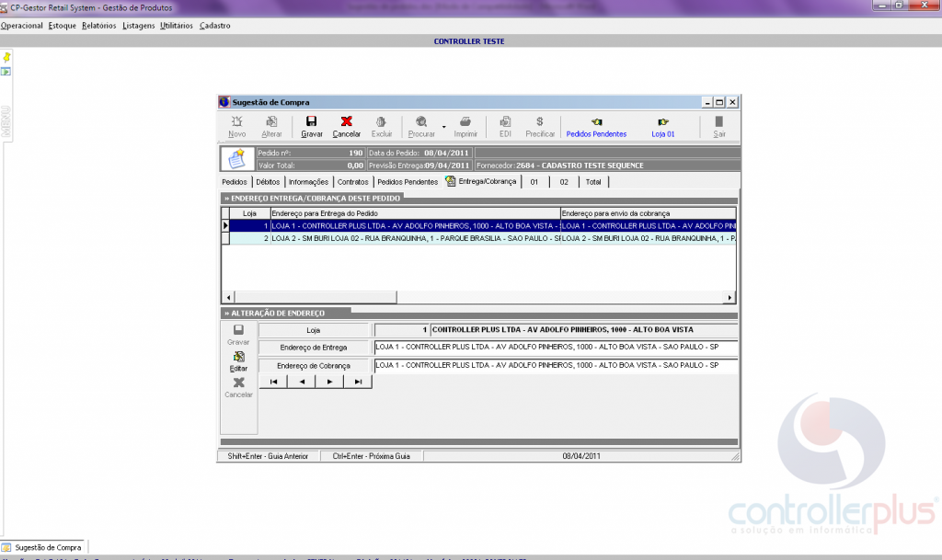The width and height of the screenshot is (942, 560).
Task: Go to last record navigation button
Action: click(358, 382)
